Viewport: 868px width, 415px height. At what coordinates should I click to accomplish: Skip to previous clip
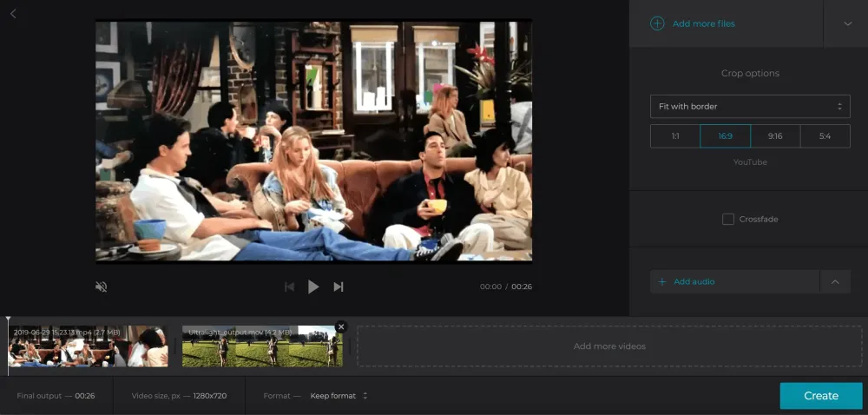coord(289,287)
